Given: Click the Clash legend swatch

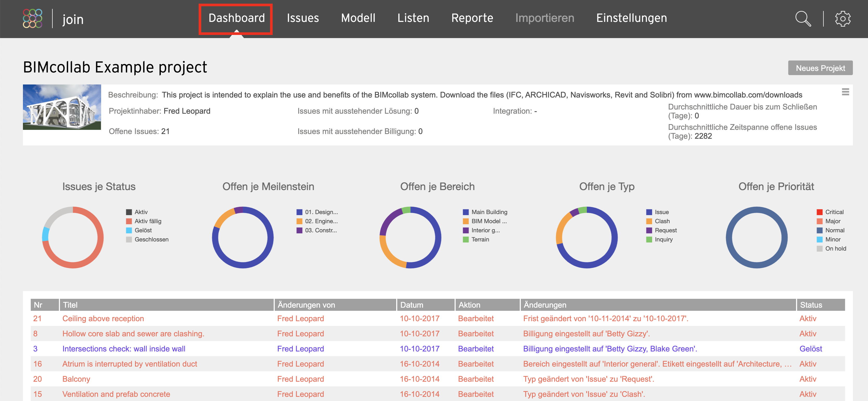Looking at the screenshot, I should tap(649, 221).
